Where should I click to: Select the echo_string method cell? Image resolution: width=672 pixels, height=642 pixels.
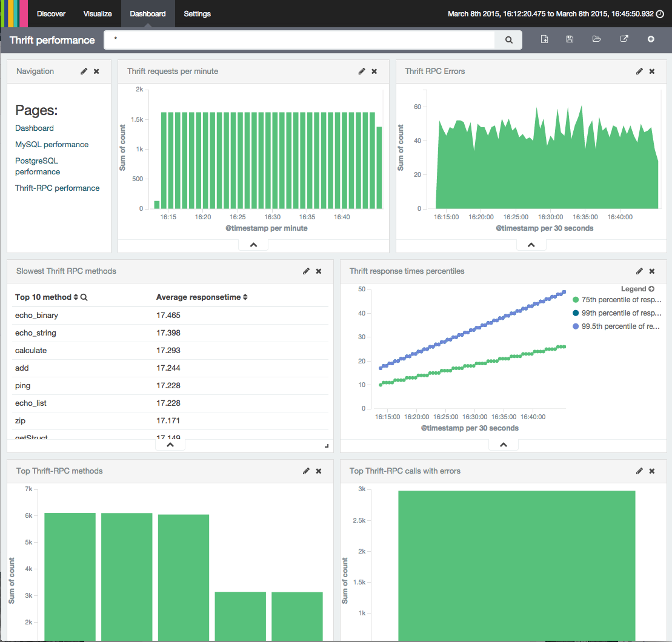36,333
